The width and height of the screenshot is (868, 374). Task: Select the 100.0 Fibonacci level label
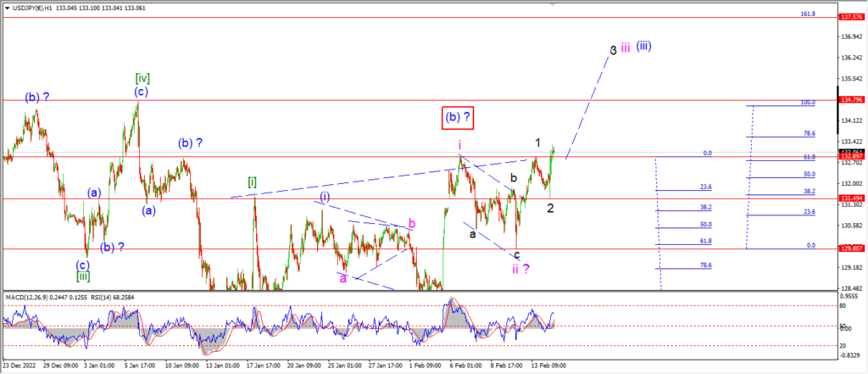tap(806, 103)
